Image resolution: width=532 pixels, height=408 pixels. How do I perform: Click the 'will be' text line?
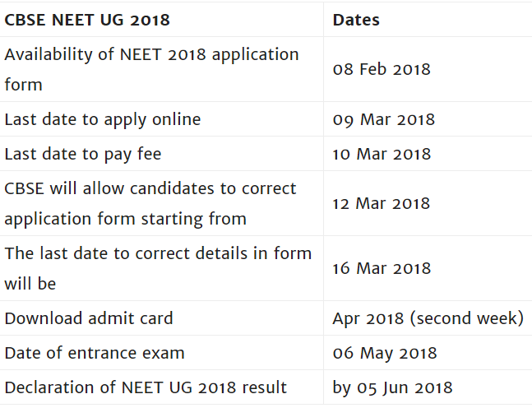pos(30,284)
